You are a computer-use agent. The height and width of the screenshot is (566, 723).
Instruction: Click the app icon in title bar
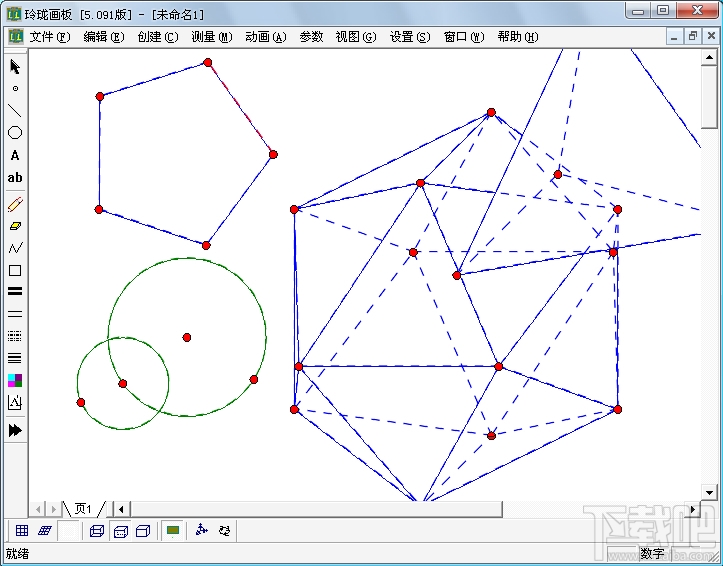click(14, 14)
